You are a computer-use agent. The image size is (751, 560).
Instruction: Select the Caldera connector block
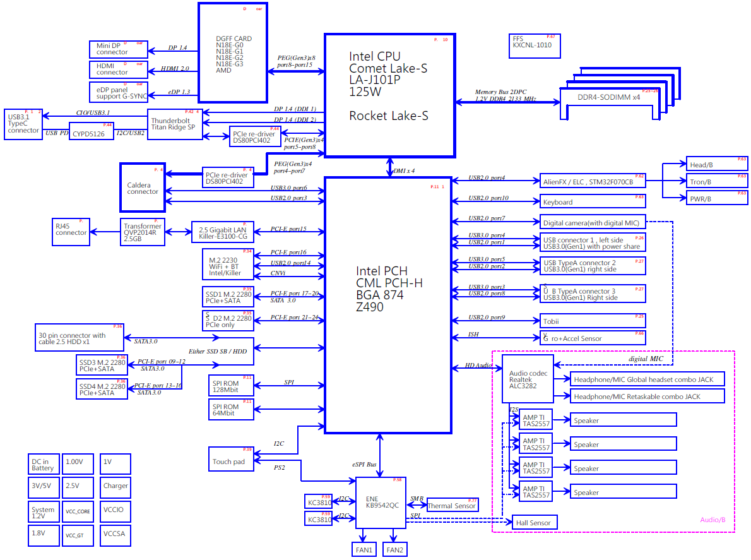(x=142, y=188)
